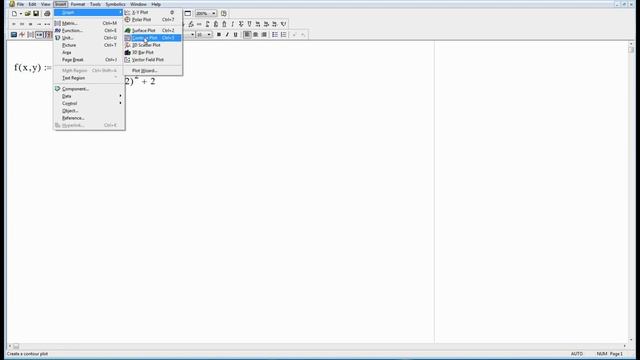Click the Print toolbar icon
This screenshot has width=640, height=360.
coord(47,13)
